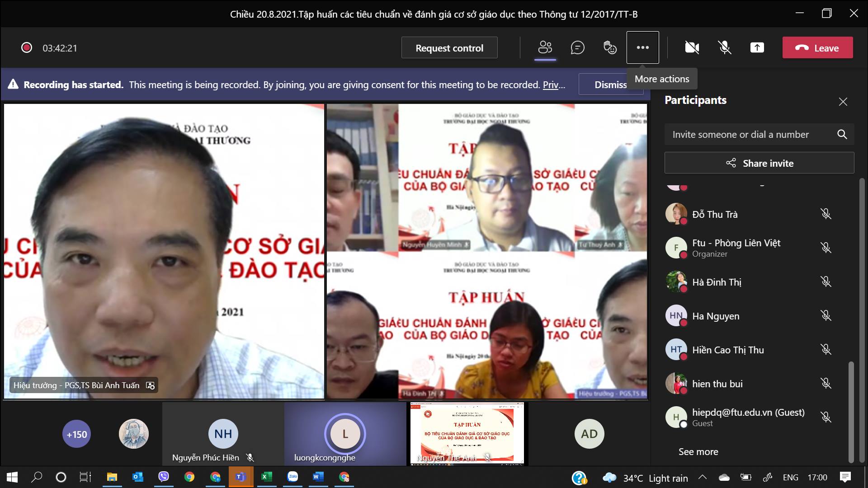Click the masked-person photo avatar
Image resolution: width=868 pixels, height=488 pixels.
pyautogui.click(x=134, y=434)
